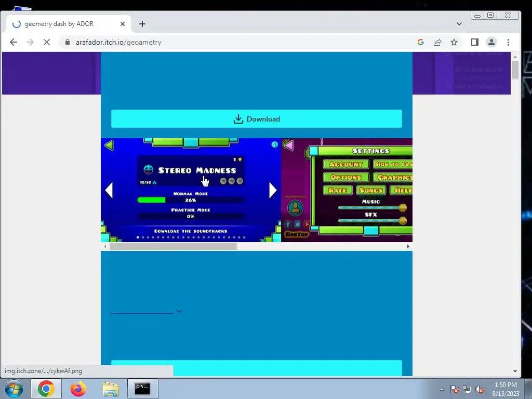
Task: Select the geometry dash by ADOR tab
Action: [x=69, y=24]
